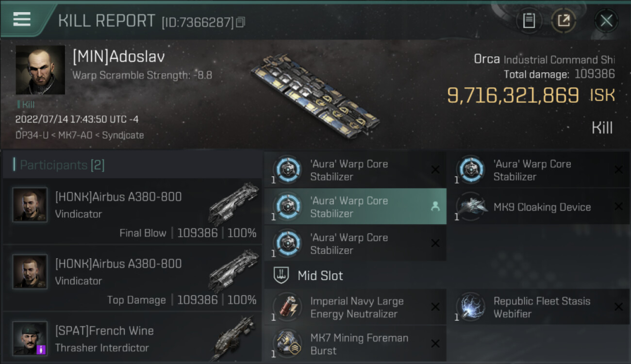Screen dimensions: 631x364
Task: Select MK9 Cloaking Device icon
Action: coord(471,207)
